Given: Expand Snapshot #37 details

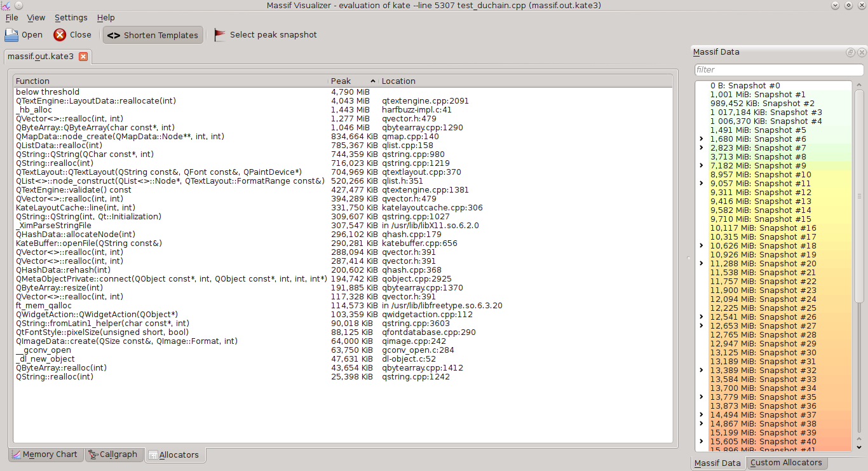Looking at the screenshot, I should coord(702,415).
